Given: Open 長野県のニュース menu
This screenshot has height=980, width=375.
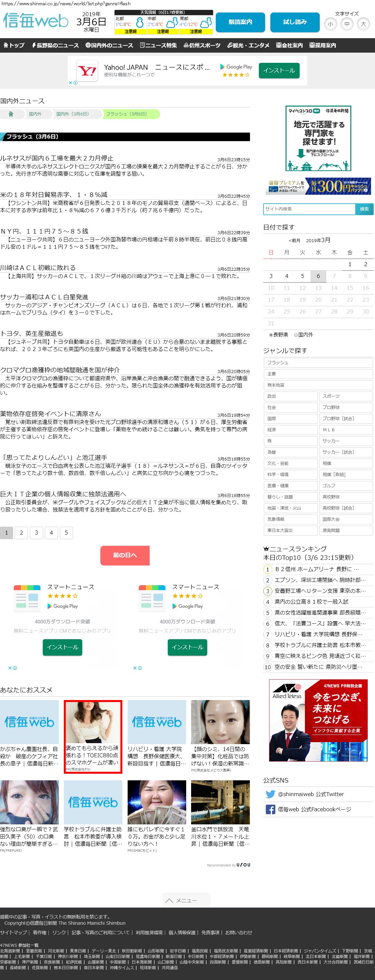Looking at the screenshot, I should point(55,45).
